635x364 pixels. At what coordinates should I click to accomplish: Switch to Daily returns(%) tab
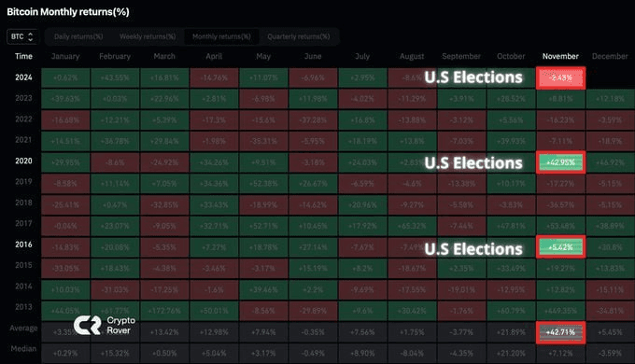78,36
